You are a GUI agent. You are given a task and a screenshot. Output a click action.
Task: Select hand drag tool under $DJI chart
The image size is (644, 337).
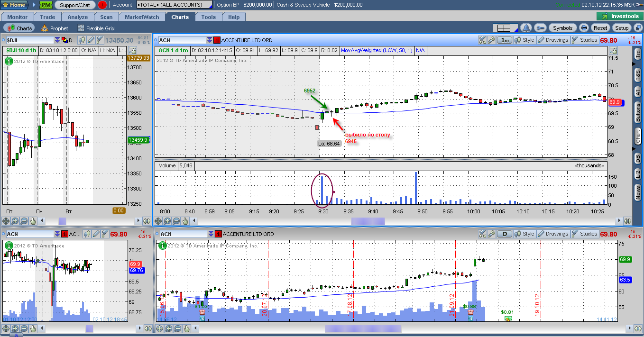[33, 221]
